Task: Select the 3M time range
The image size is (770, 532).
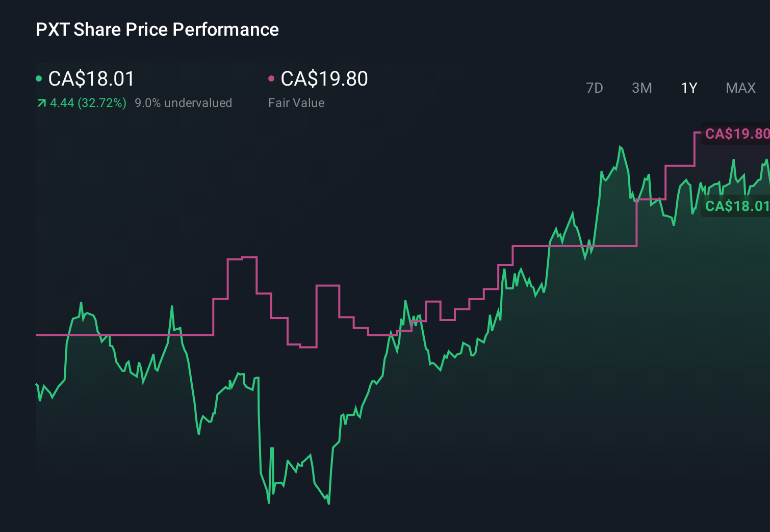Action: pos(641,88)
